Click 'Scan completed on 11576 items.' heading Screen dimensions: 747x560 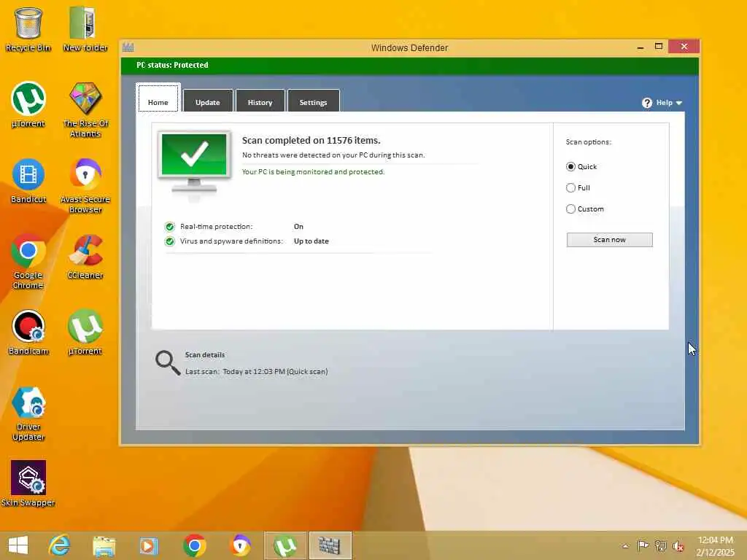311,141
